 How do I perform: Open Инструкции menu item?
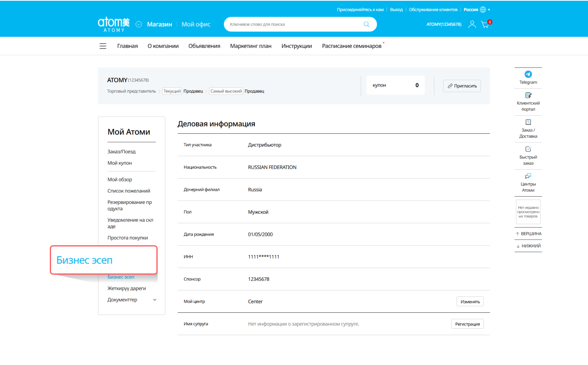296,46
